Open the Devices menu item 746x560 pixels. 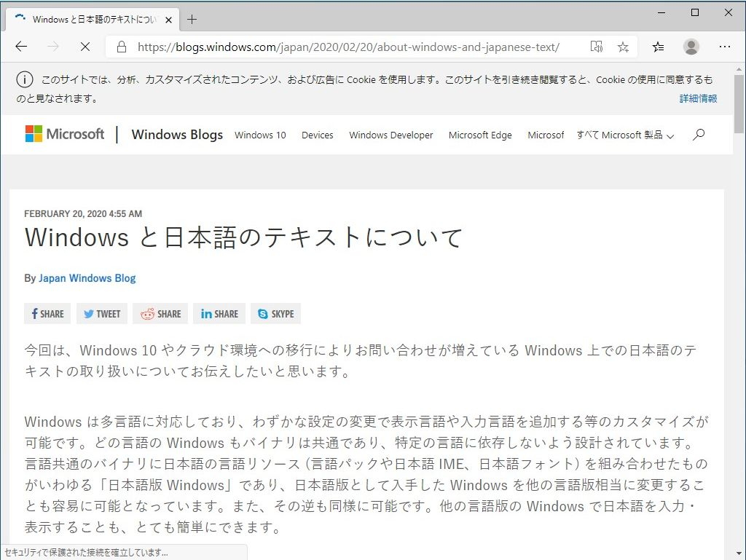(318, 135)
